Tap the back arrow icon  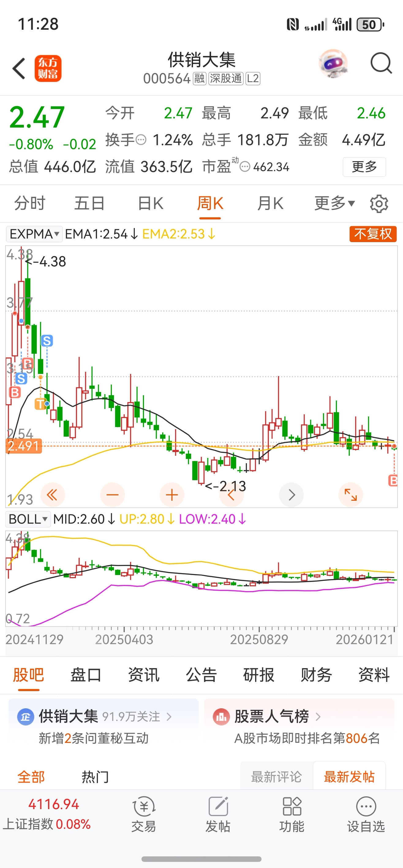[x=19, y=68]
